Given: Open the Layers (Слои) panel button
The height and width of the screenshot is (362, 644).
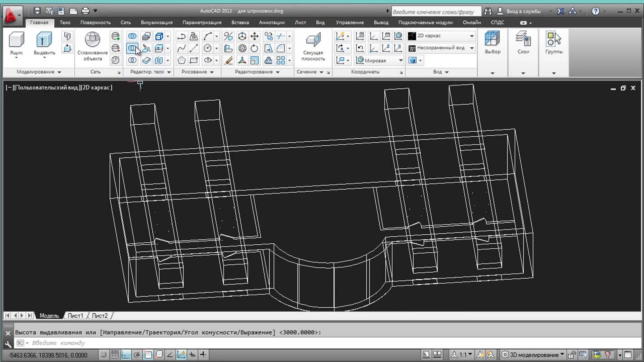Looking at the screenshot, I should pyautogui.click(x=523, y=40).
